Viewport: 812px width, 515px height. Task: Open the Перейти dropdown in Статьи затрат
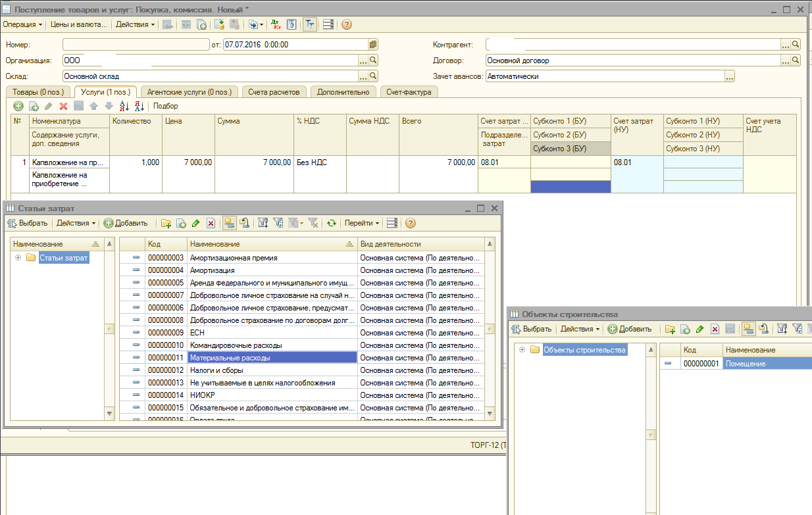pos(362,223)
